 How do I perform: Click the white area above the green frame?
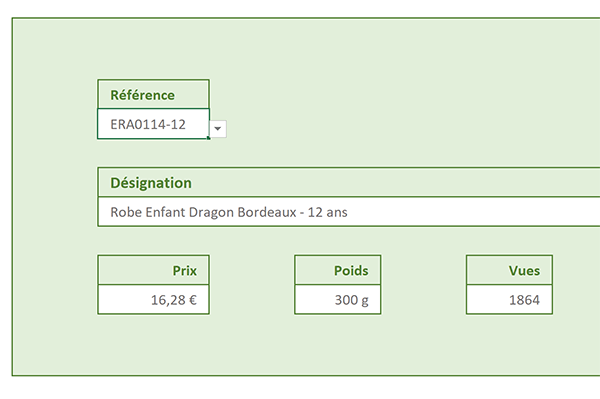pyautogui.click(x=300, y=8)
